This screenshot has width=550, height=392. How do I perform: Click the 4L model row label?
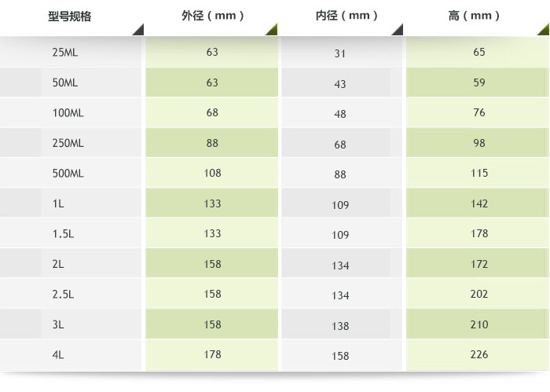[58, 355]
